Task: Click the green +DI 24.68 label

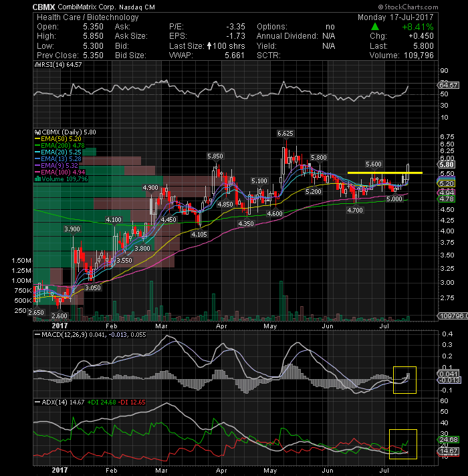Action: pyautogui.click(x=102, y=402)
